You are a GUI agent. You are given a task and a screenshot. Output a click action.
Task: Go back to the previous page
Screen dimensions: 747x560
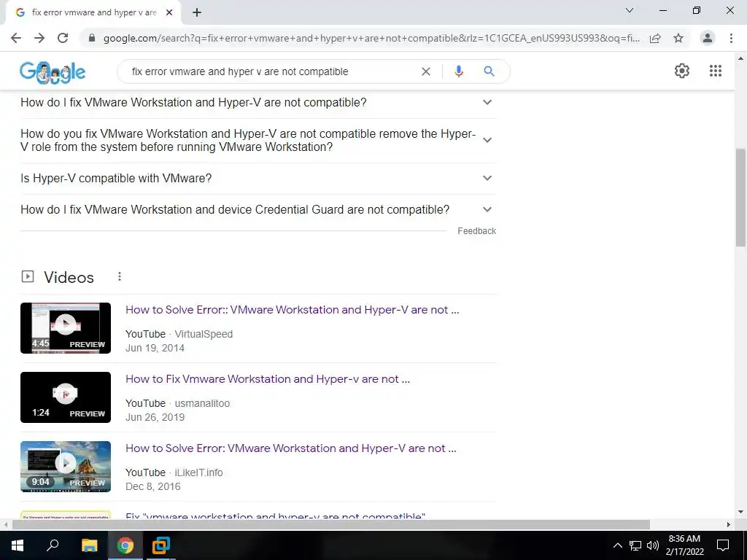tap(16, 38)
